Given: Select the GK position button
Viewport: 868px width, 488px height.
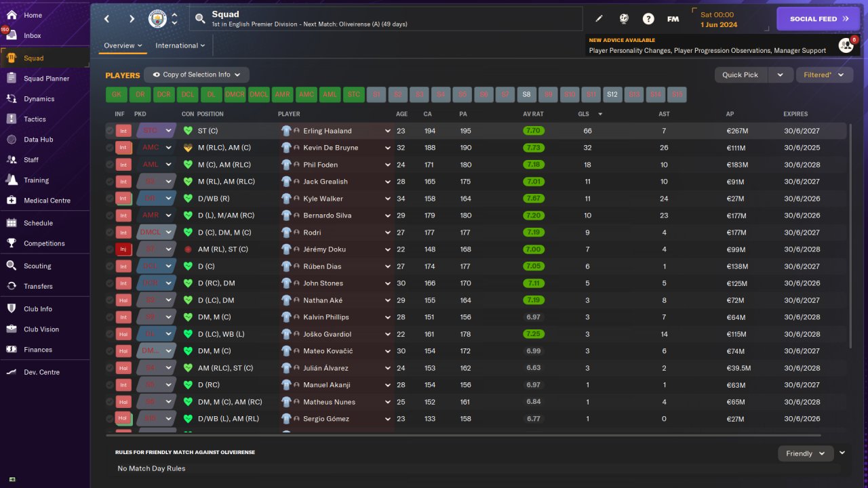Looking at the screenshot, I should (117, 95).
